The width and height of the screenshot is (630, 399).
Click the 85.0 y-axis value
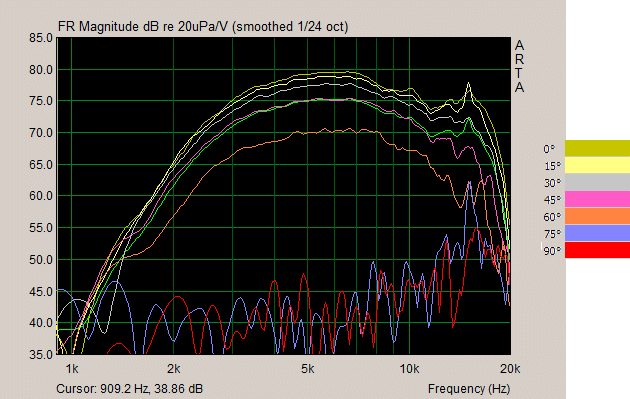tap(41, 38)
